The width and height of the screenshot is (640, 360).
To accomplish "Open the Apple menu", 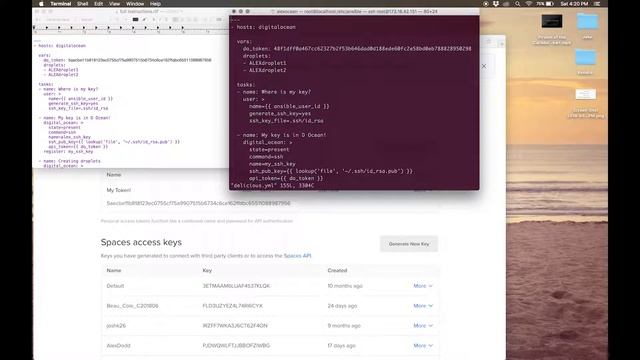I will click(x=41, y=4).
